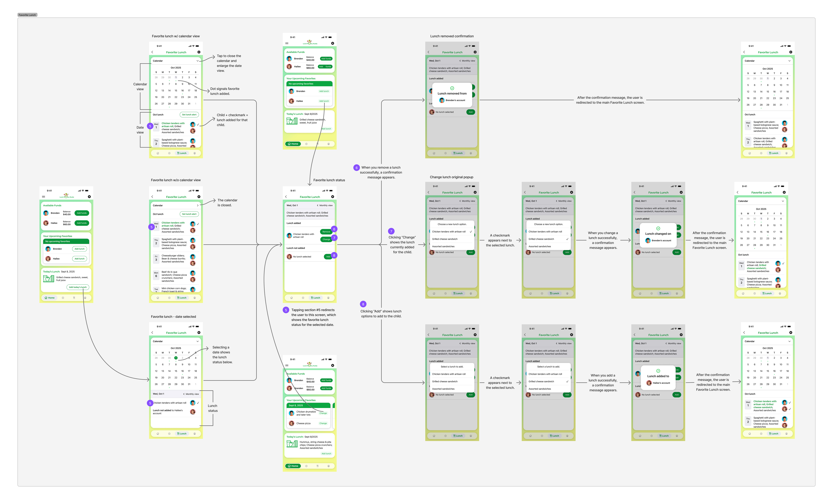
Task: Open 'Monthly view' on 'Favorite lunch status' screen
Action: pyautogui.click(x=325, y=206)
